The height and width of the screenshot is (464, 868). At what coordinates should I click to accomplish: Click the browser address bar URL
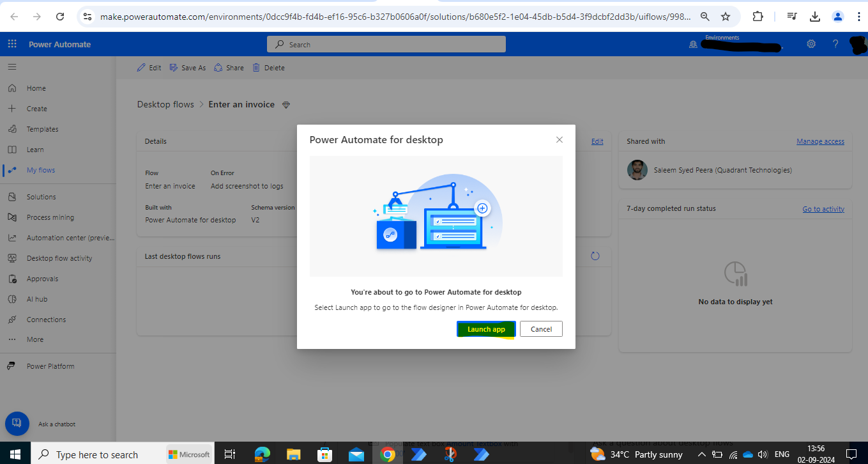pyautogui.click(x=395, y=17)
